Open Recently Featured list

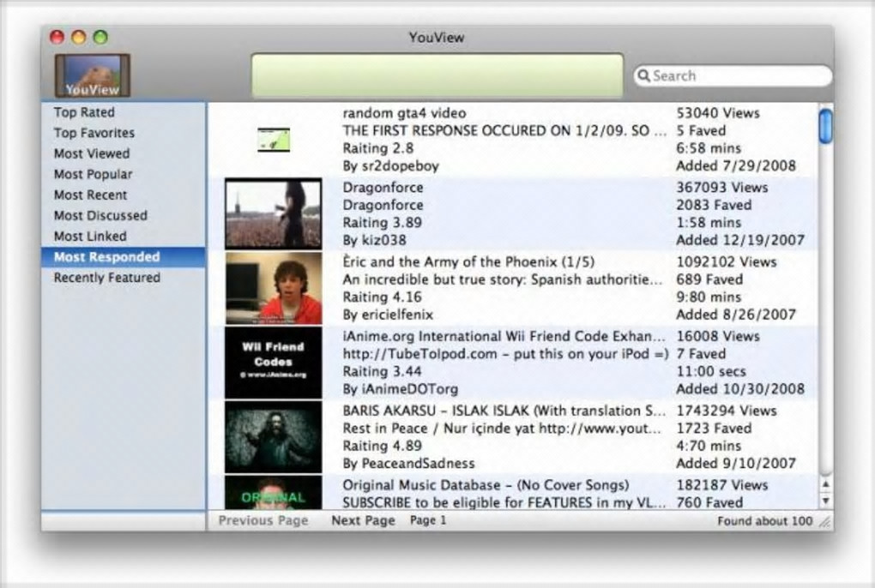[107, 278]
